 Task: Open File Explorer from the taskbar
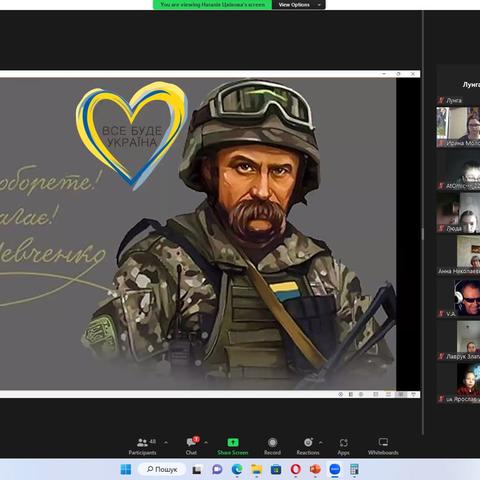point(257,469)
